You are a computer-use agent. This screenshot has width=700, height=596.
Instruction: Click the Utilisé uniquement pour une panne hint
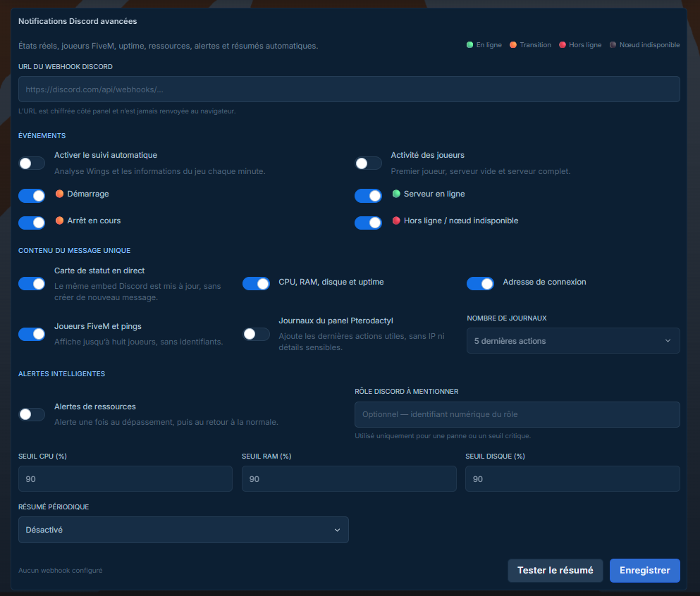point(443,436)
